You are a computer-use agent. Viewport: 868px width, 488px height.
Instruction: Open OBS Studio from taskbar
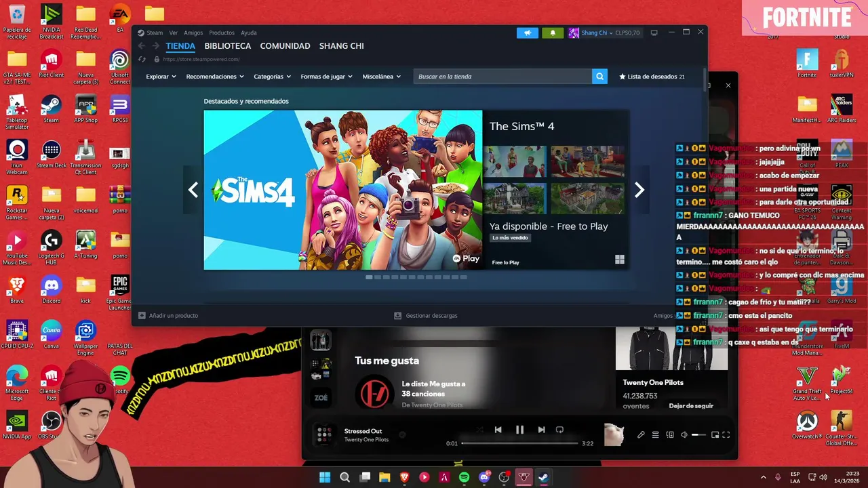pos(504,477)
